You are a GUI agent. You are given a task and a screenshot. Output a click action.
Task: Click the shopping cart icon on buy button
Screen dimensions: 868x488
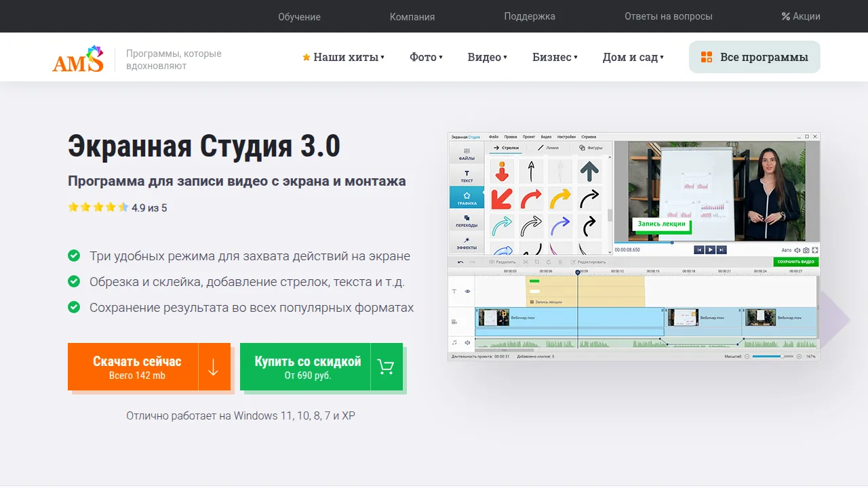click(x=386, y=367)
